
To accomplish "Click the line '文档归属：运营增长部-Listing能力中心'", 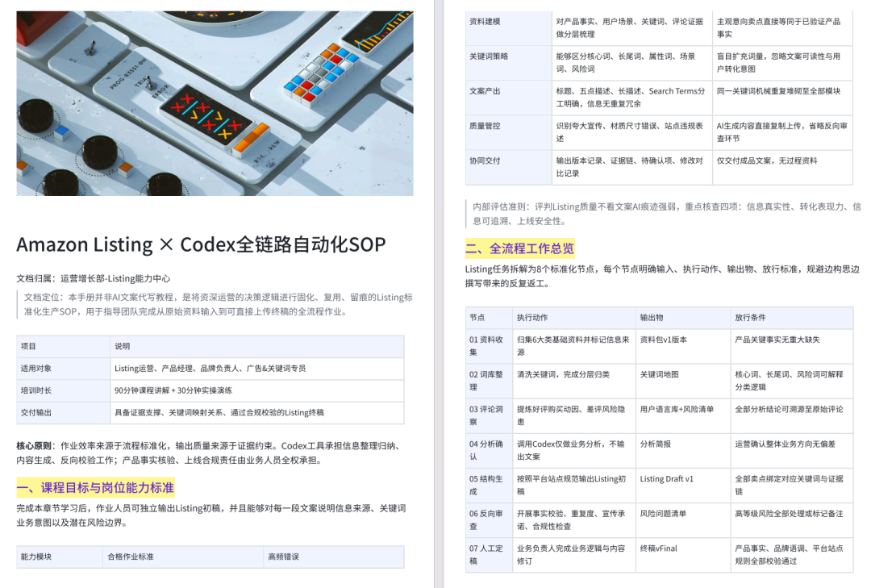I will click(x=94, y=278).
